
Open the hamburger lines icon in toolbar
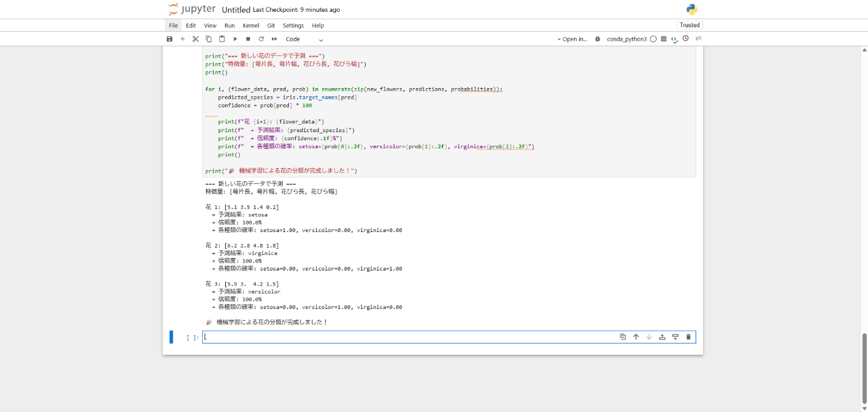pyautogui.click(x=664, y=39)
